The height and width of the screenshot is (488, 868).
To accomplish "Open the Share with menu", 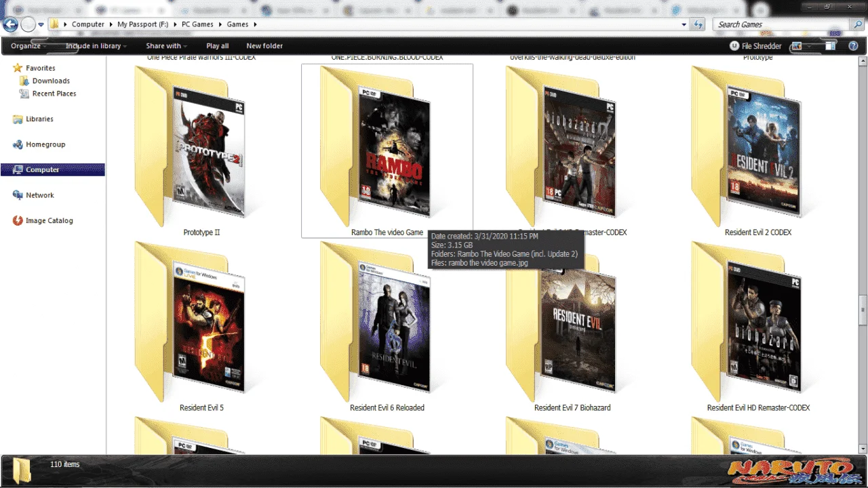I will [x=167, y=46].
